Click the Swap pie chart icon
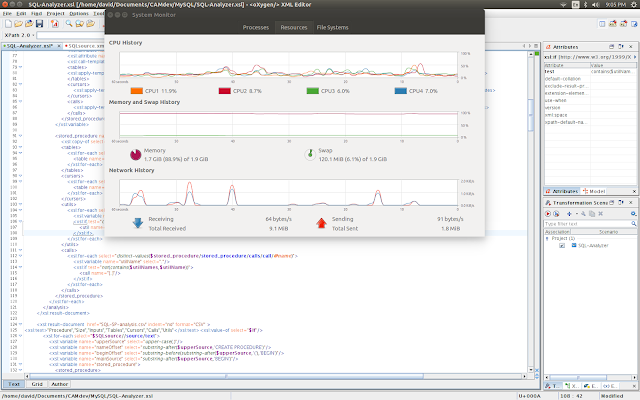The image size is (640, 400). (x=310, y=154)
